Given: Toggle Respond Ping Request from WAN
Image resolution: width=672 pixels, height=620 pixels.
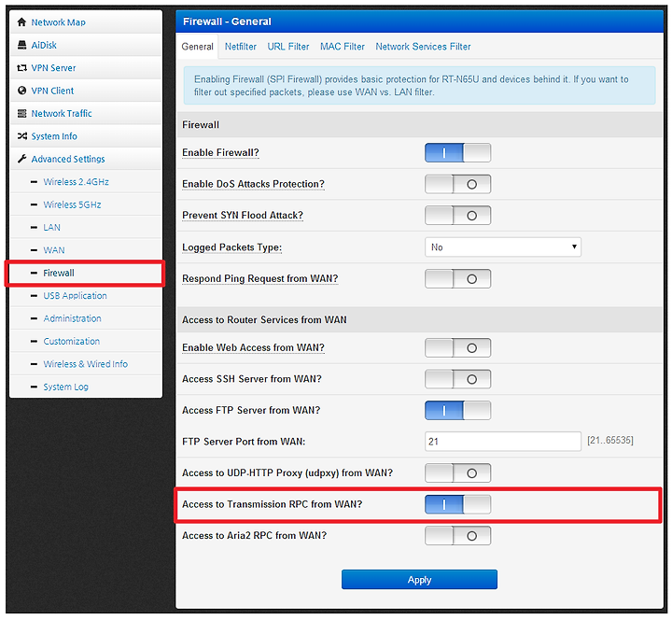Looking at the screenshot, I should tap(457, 278).
